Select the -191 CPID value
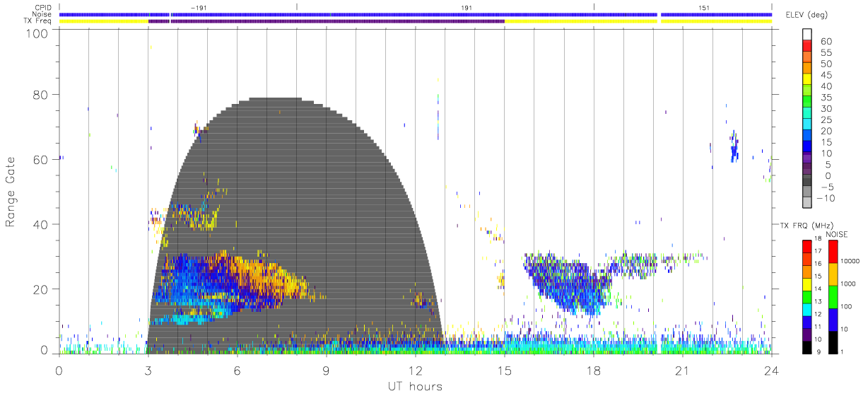Image resolution: width=868 pixels, height=401 pixels. 199,7
